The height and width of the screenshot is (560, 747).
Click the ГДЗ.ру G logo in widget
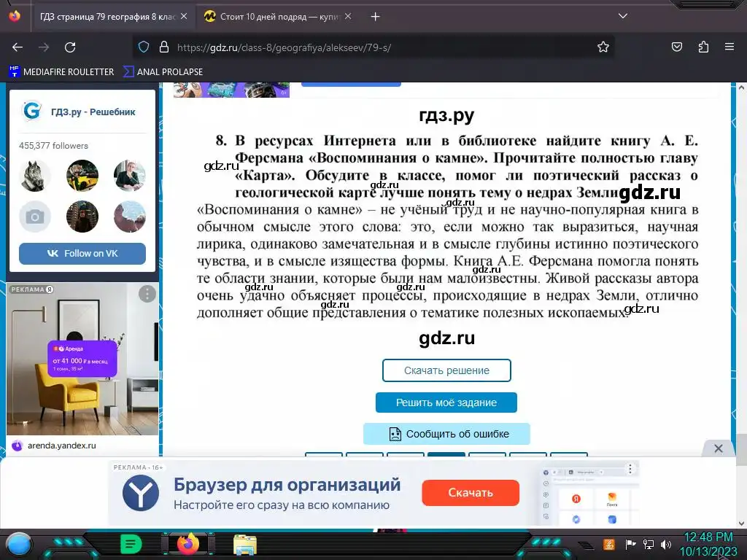(32, 111)
